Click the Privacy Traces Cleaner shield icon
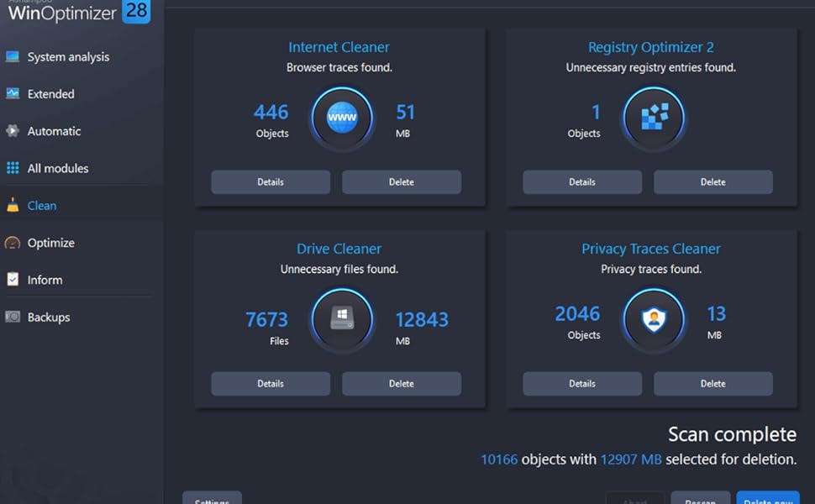The height and width of the screenshot is (504, 815). click(x=653, y=319)
